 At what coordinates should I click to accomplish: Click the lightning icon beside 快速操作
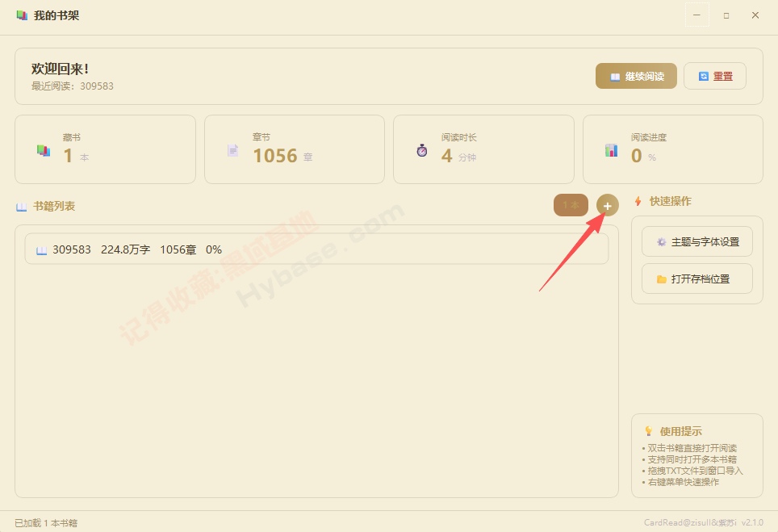click(x=638, y=201)
